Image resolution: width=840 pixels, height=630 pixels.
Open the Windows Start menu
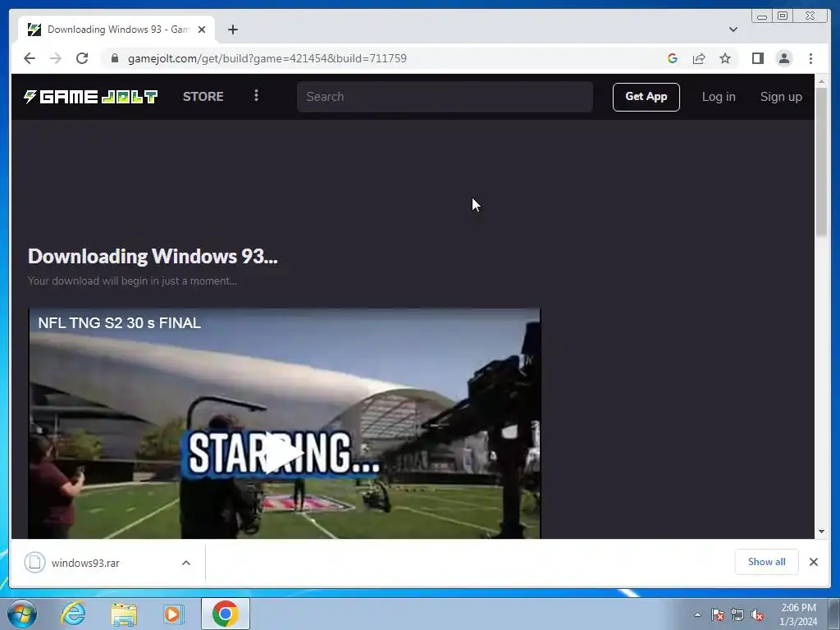[22, 614]
